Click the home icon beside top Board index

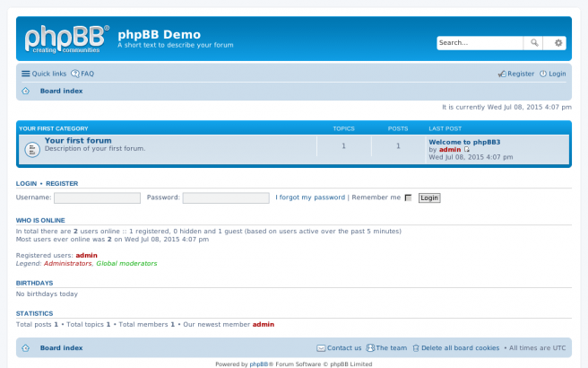(26, 91)
